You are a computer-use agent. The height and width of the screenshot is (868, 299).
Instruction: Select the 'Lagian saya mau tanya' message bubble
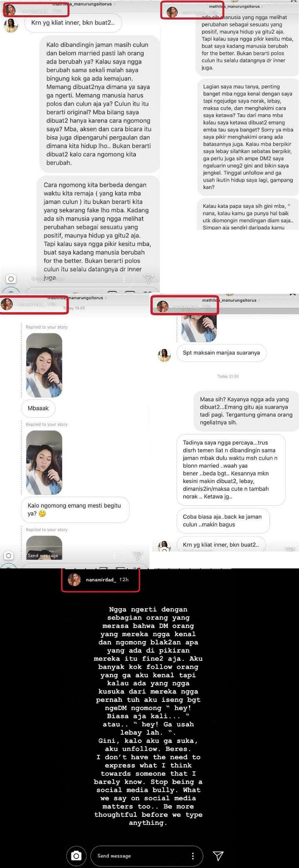point(248,137)
